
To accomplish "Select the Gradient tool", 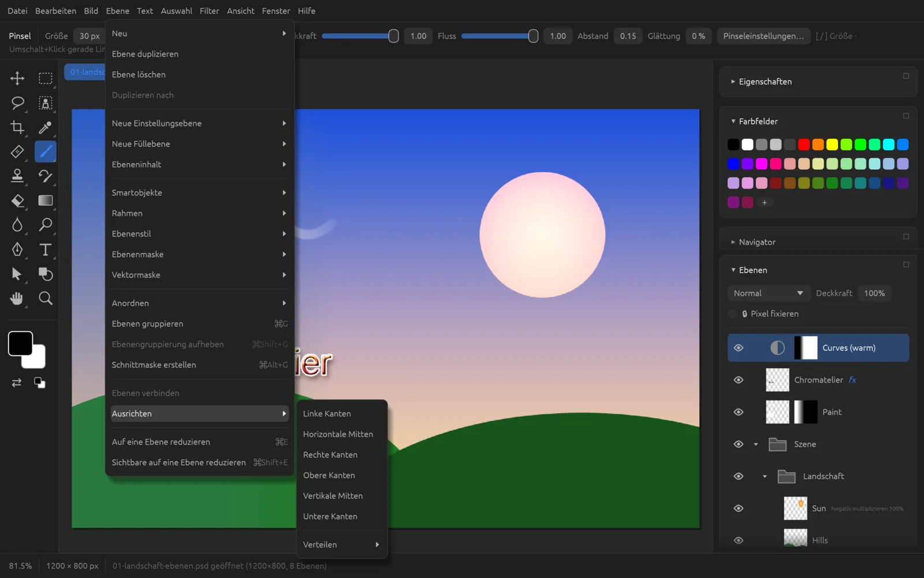I will pos(45,201).
